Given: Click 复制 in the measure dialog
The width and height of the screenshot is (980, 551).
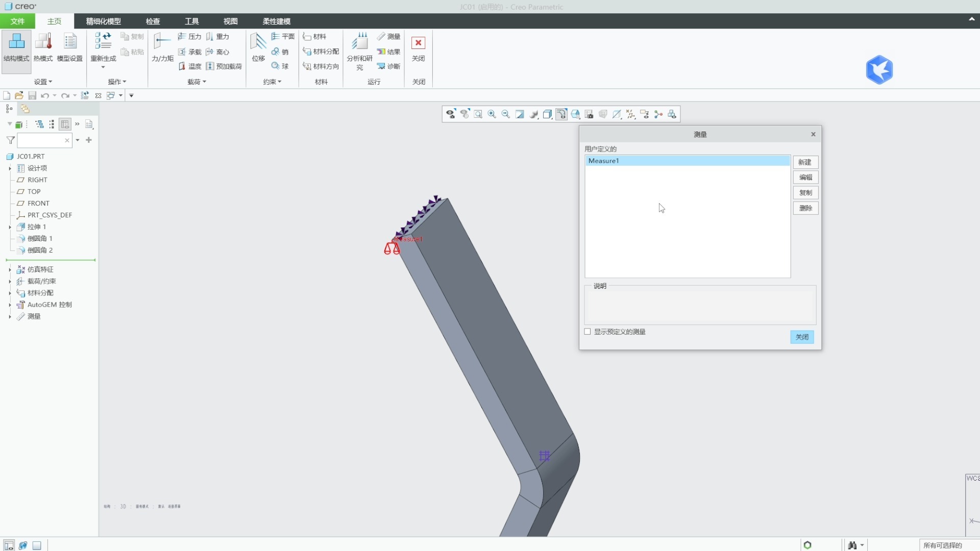Looking at the screenshot, I should pyautogui.click(x=805, y=193).
